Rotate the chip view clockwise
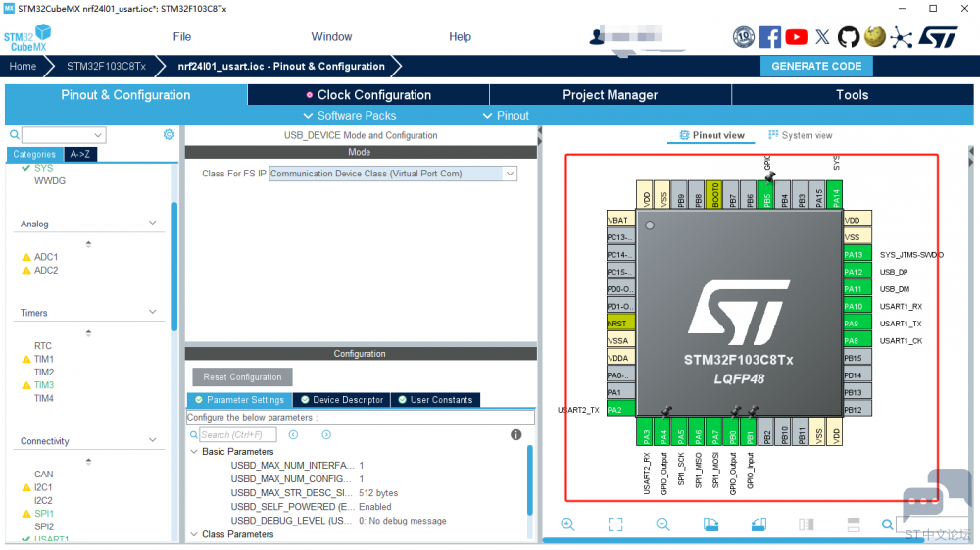 click(710, 525)
